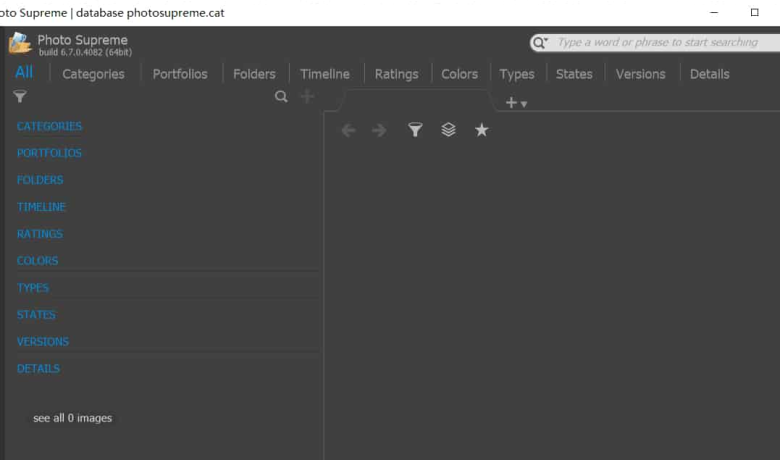This screenshot has width=780, height=460.
Task: Expand the FOLDERS section
Action: [x=40, y=180]
